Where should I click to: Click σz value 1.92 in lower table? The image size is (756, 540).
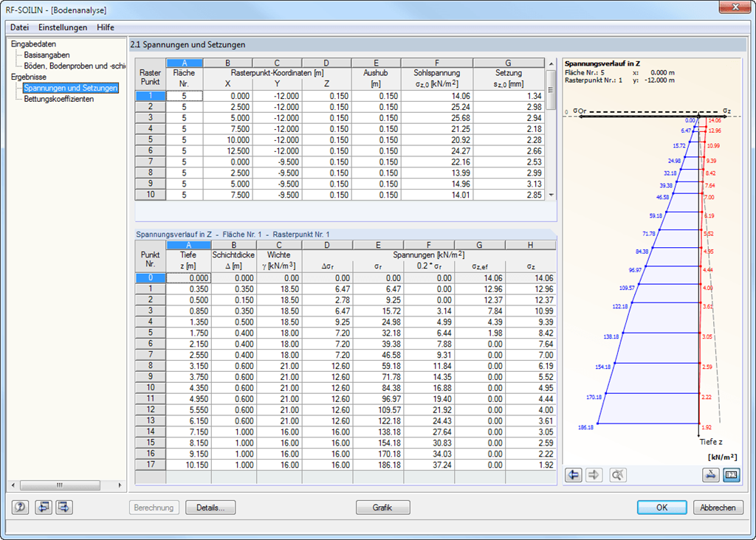[x=530, y=465]
